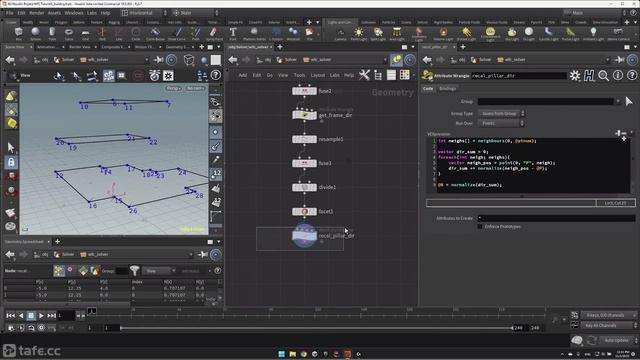Select the Box shelf tool
The image size is (640, 360).
coord(18,33)
